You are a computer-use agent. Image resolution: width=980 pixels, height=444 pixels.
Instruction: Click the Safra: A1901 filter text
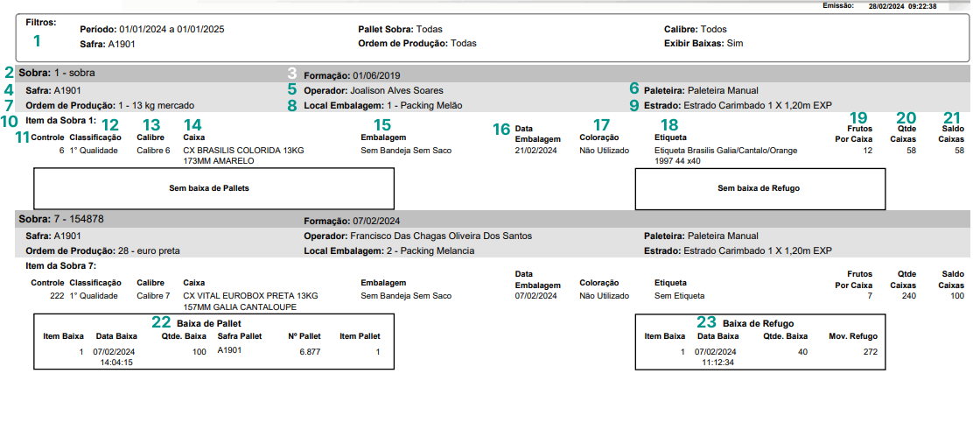pyautogui.click(x=108, y=44)
